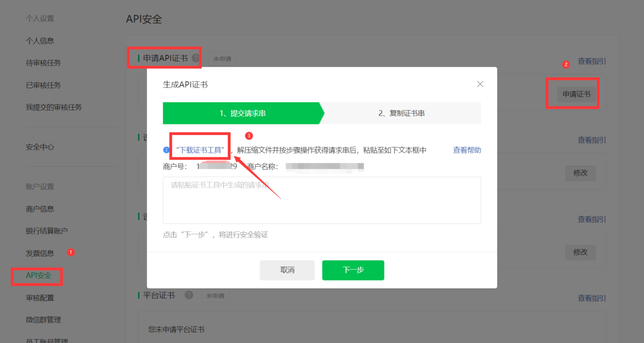Click the 申请证书 button

coord(576,94)
